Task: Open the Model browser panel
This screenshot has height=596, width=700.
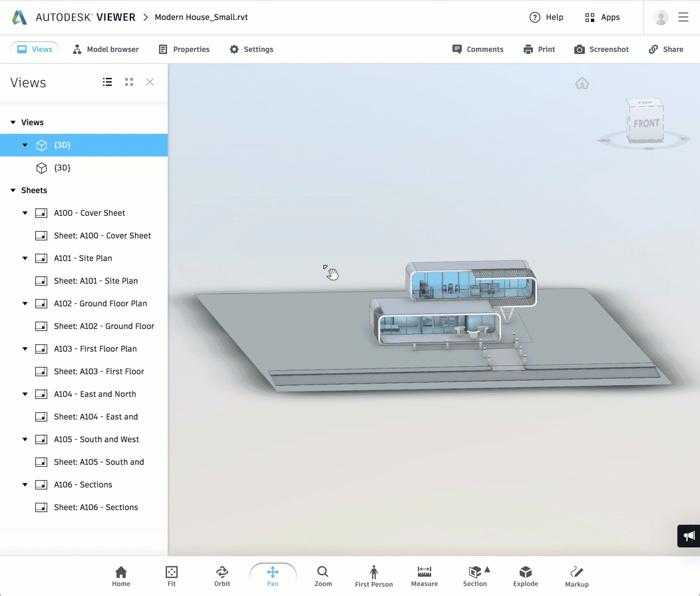Action: click(105, 49)
